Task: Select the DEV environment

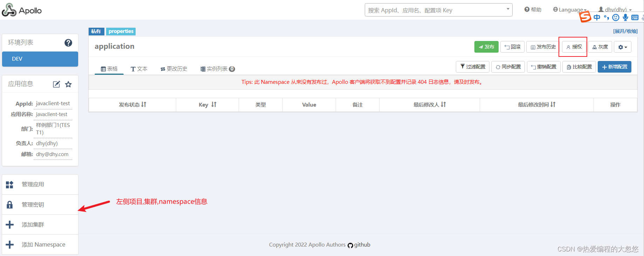Action: (40, 59)
